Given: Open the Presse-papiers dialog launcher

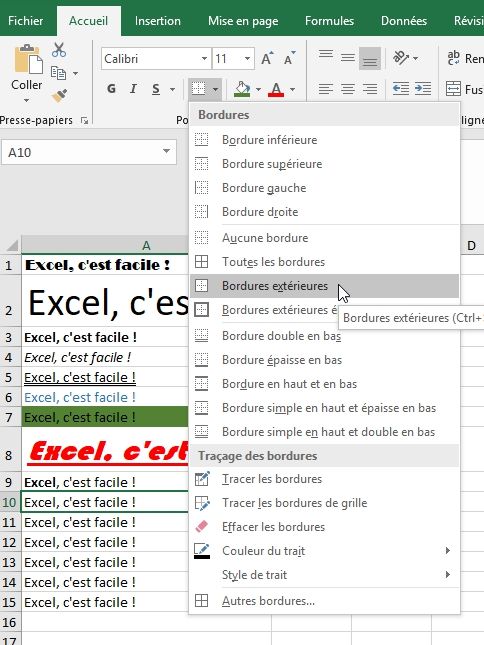Looking at the screenshot, I should pos(84,120).
